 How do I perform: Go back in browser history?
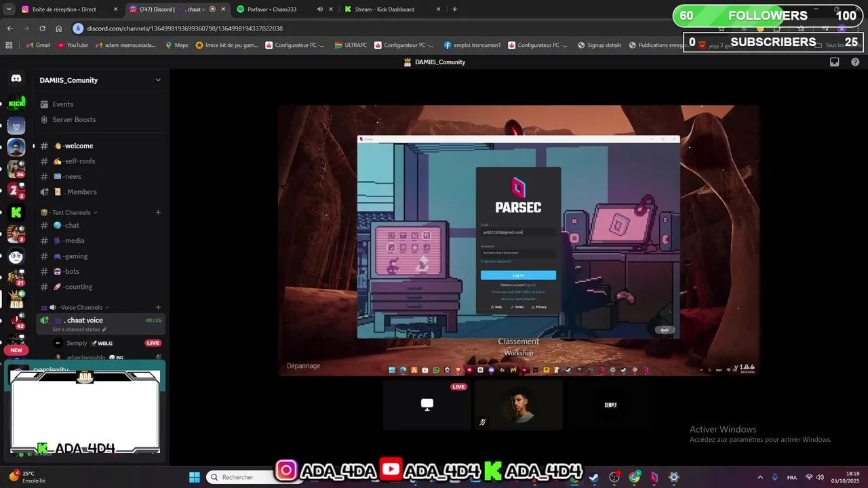click(9, 28)
